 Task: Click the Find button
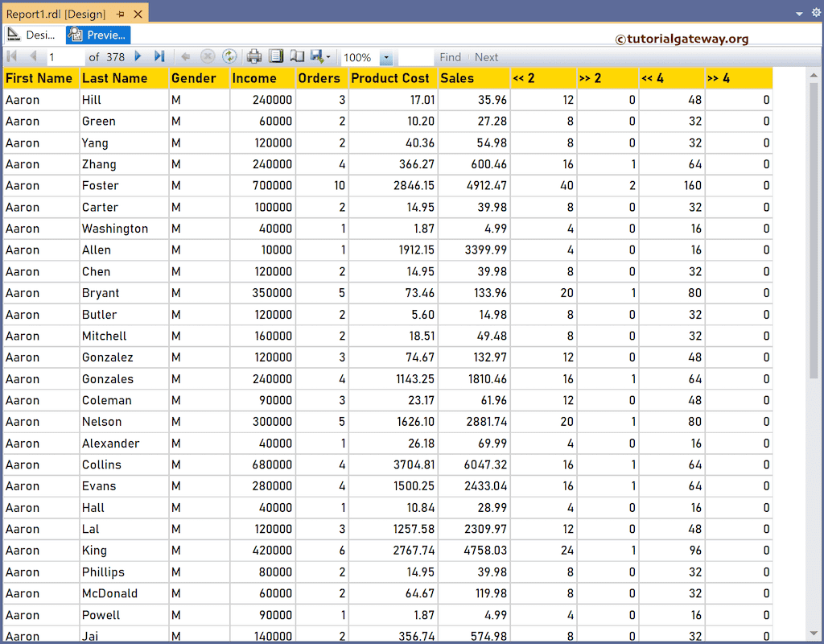click(450, 56)
